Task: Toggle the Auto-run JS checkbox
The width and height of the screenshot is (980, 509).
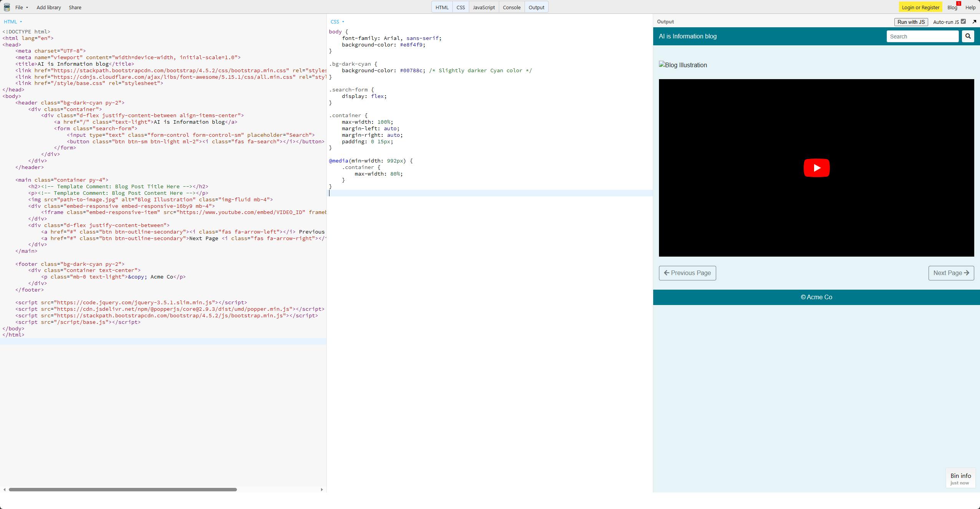Action: tap(963, 22)
